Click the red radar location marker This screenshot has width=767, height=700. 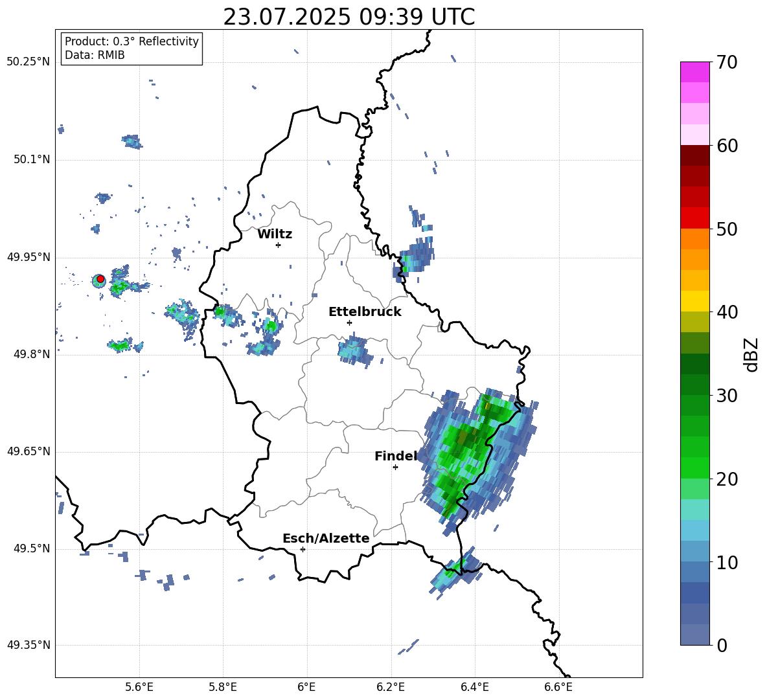(100, 279)
